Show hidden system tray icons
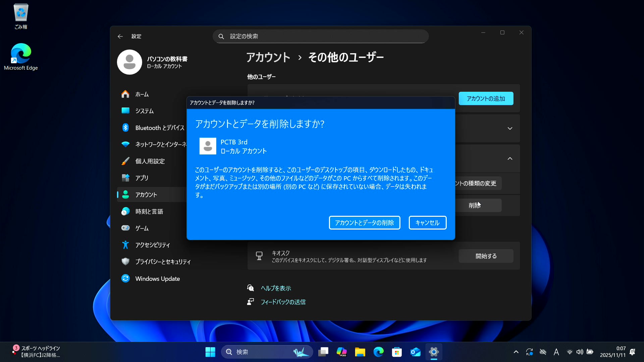644x362 pixels. click(516, 352)
